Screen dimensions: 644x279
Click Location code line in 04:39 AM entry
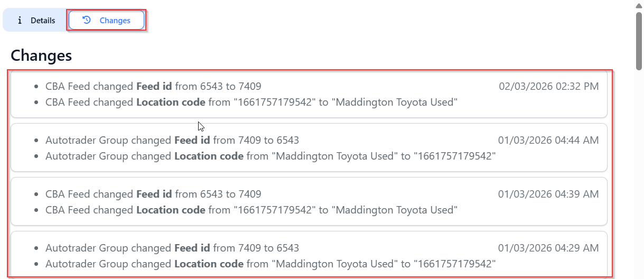pyautogui.click(x=251, y=210)
